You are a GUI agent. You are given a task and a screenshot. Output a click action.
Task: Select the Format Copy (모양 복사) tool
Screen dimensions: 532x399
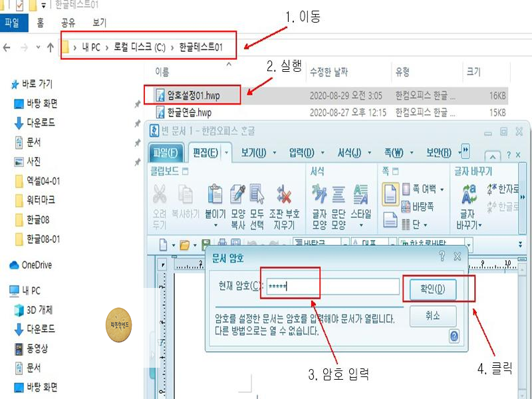[x=238, y=194]
